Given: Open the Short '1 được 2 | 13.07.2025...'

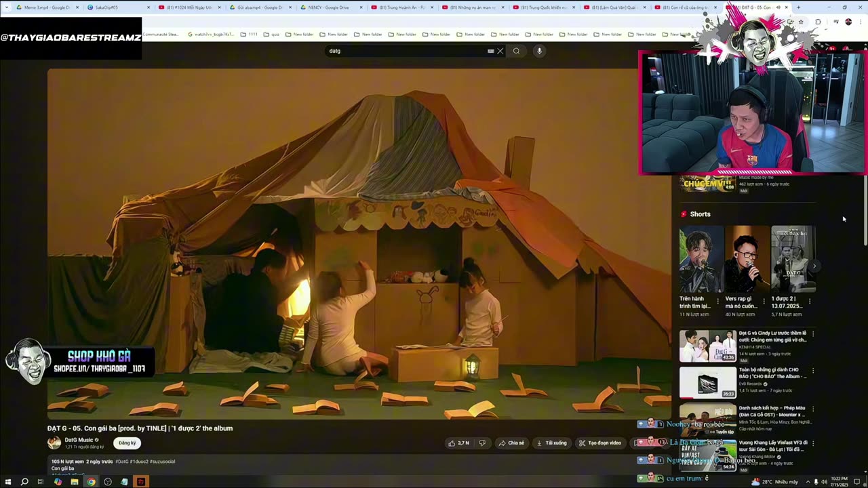Looking at the screenshot, I should click(x=792, y=259).
